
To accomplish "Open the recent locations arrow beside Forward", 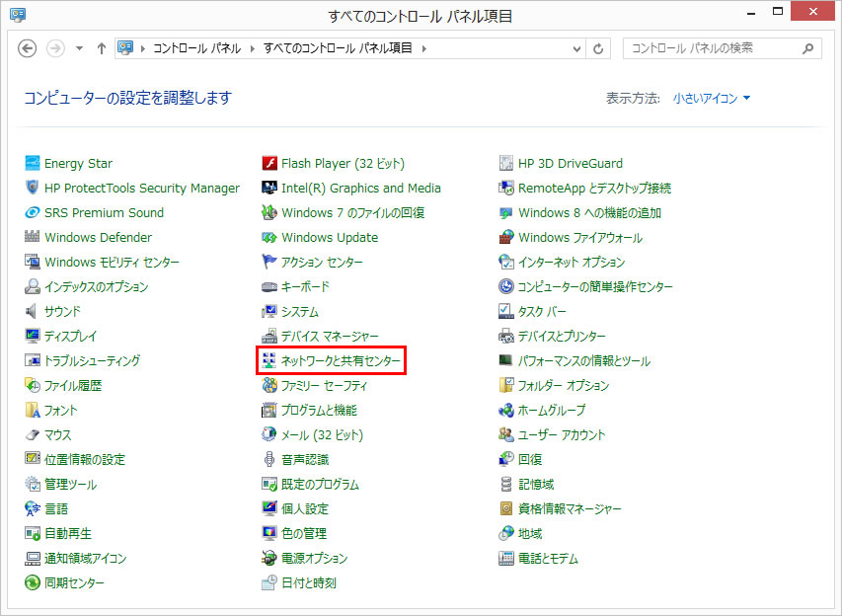I will 80,48.
